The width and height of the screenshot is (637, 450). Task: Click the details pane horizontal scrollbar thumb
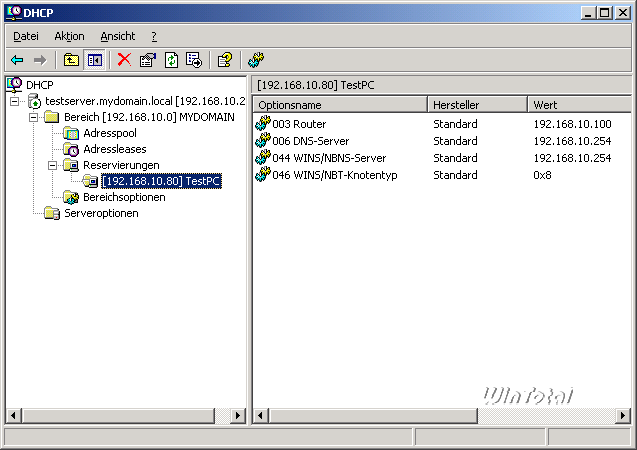tap(373, 415)
